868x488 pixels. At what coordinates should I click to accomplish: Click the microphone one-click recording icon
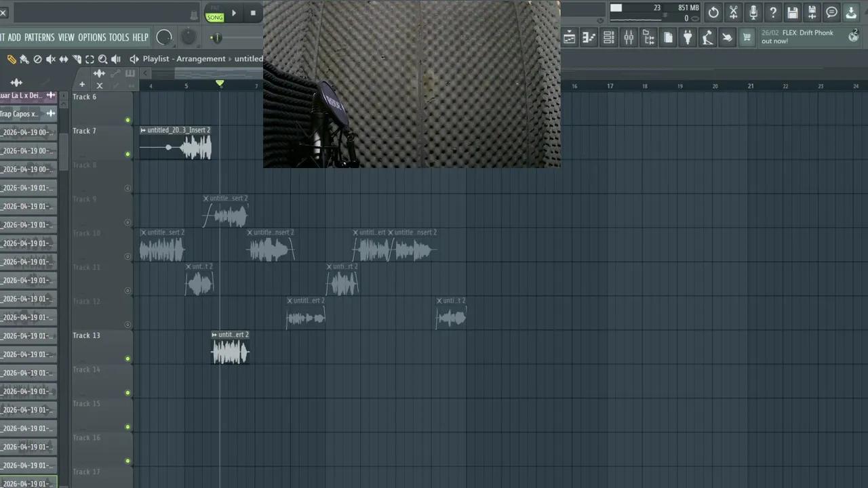[753, 12]
